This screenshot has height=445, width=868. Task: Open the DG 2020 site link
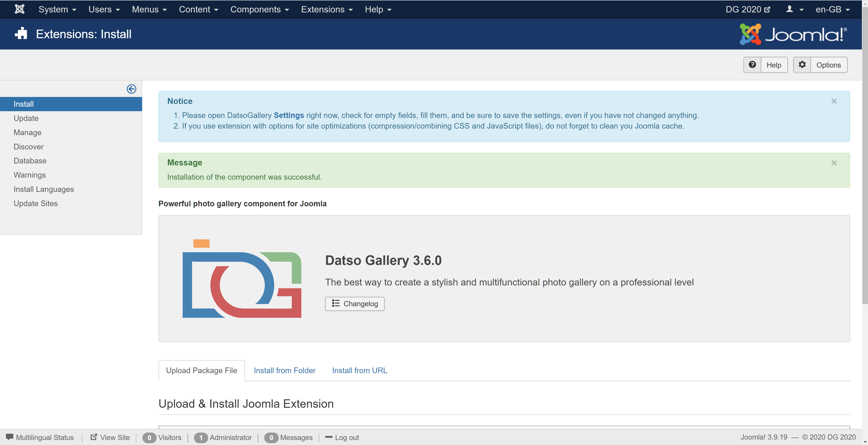pos(748,9)
